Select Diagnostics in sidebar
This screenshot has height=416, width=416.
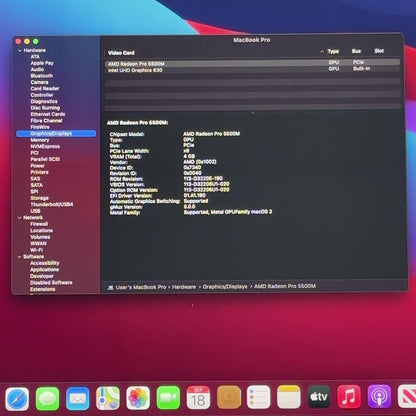(44, 101)
